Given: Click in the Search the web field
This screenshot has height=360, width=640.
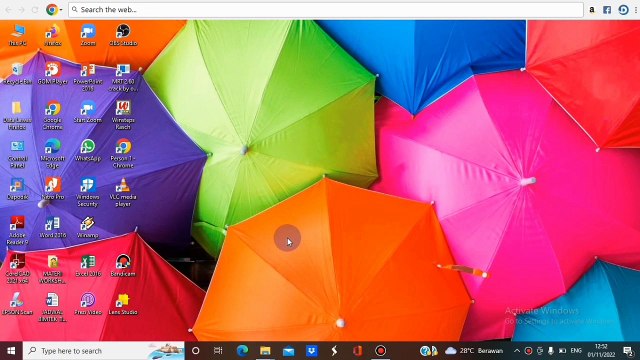Looking at the screenshot, I should tap(326, 10).
